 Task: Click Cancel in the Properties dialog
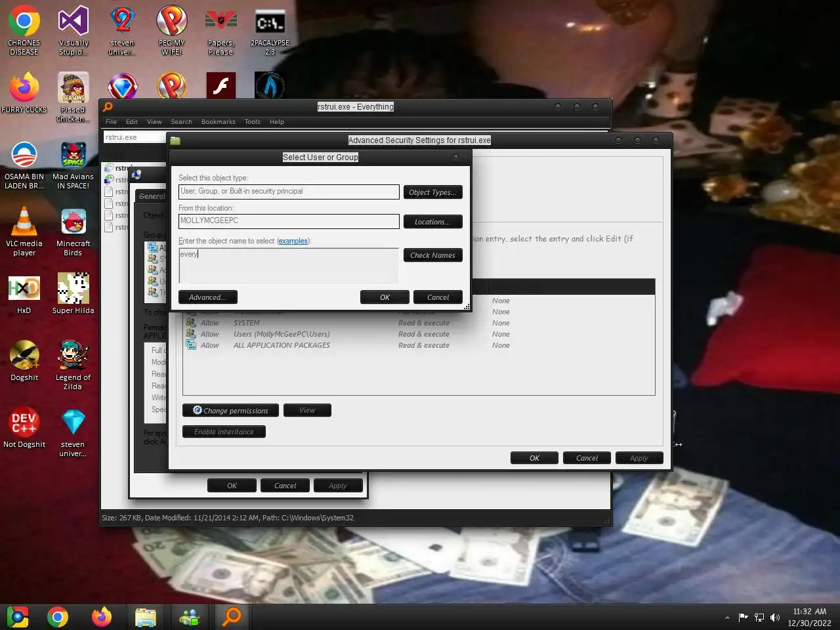click(285, 486)
